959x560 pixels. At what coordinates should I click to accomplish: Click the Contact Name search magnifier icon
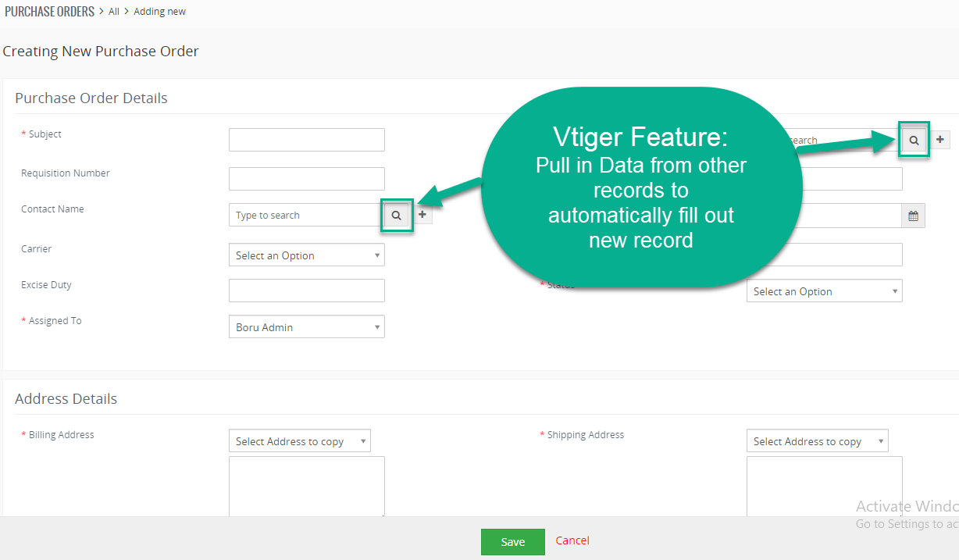point(397,215)
